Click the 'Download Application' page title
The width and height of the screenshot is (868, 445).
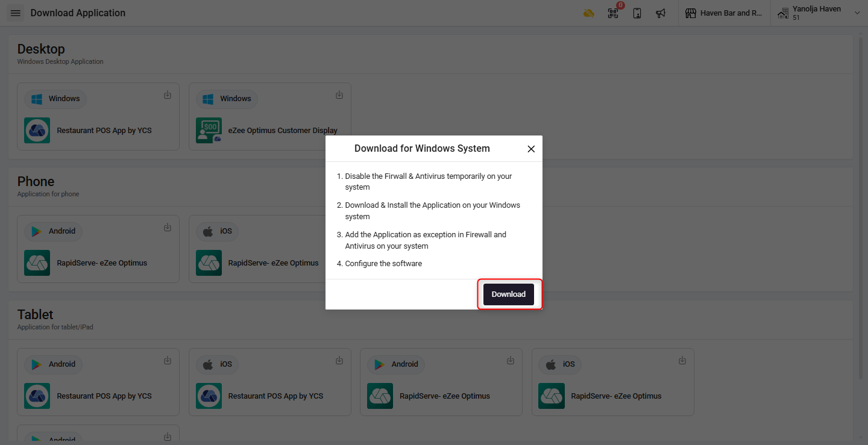[78, 13]
